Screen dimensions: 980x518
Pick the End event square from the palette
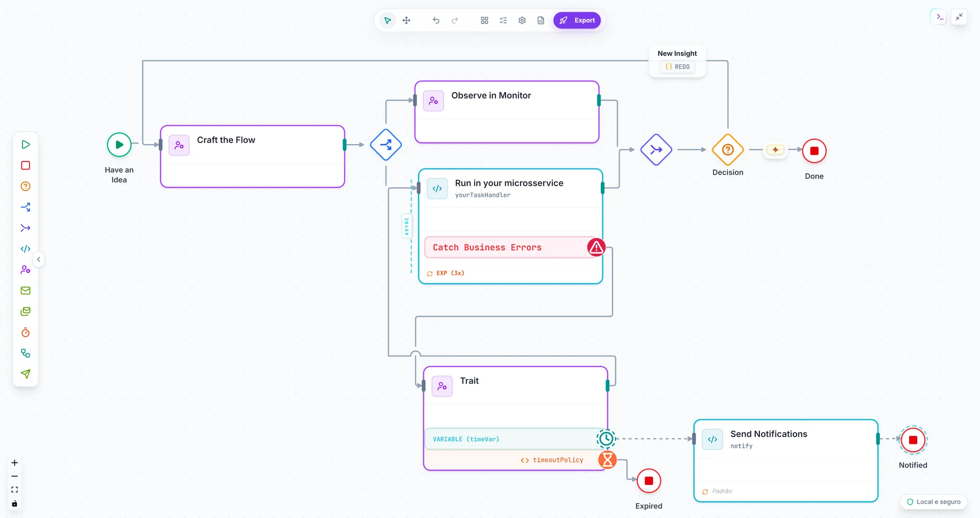coord(26,166)
